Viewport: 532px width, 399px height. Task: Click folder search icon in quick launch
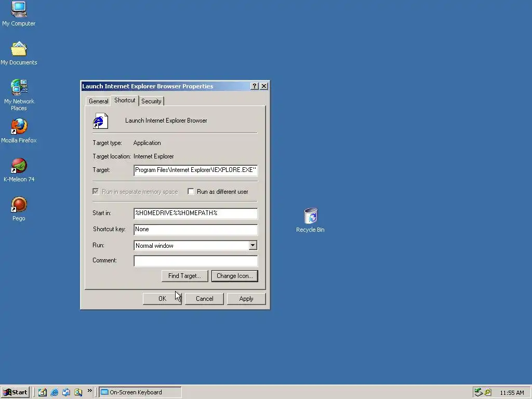click(x=78, y=392)
